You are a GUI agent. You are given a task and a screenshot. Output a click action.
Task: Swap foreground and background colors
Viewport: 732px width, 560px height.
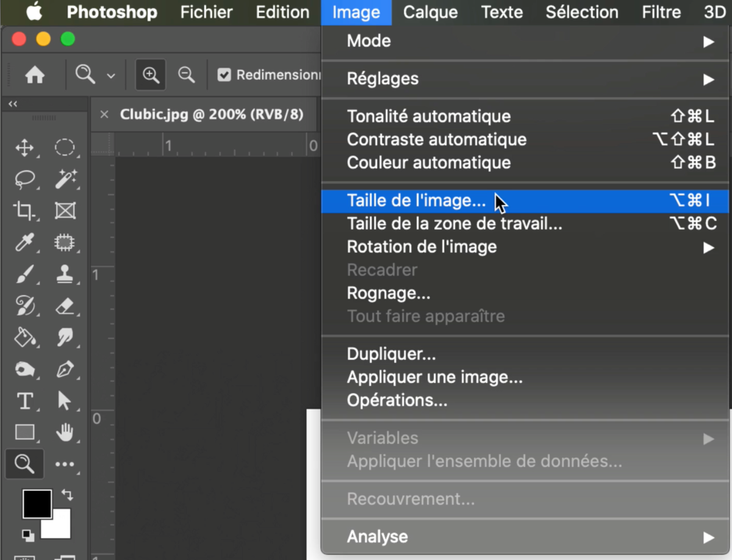[x=67, y=495]
